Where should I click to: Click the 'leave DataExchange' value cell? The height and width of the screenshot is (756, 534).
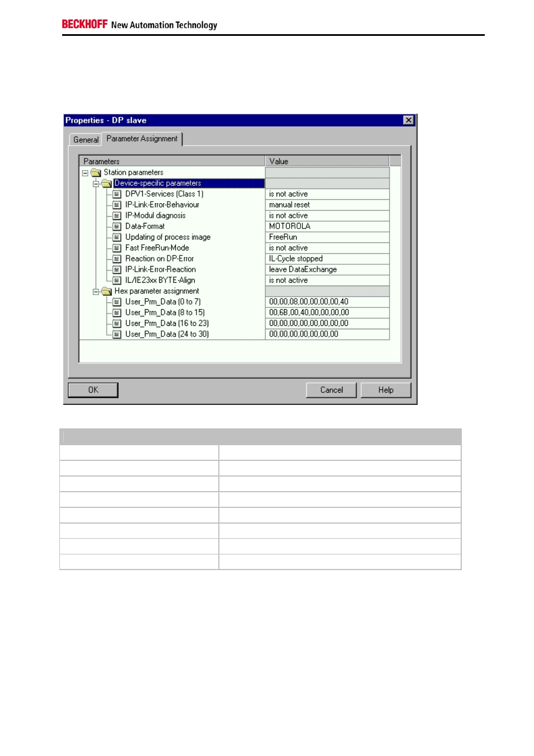[x=327, y=269]
